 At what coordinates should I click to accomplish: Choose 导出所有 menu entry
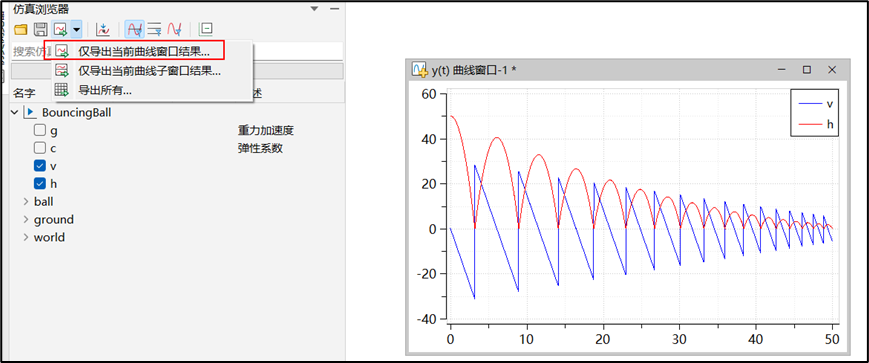click(104, 90)
